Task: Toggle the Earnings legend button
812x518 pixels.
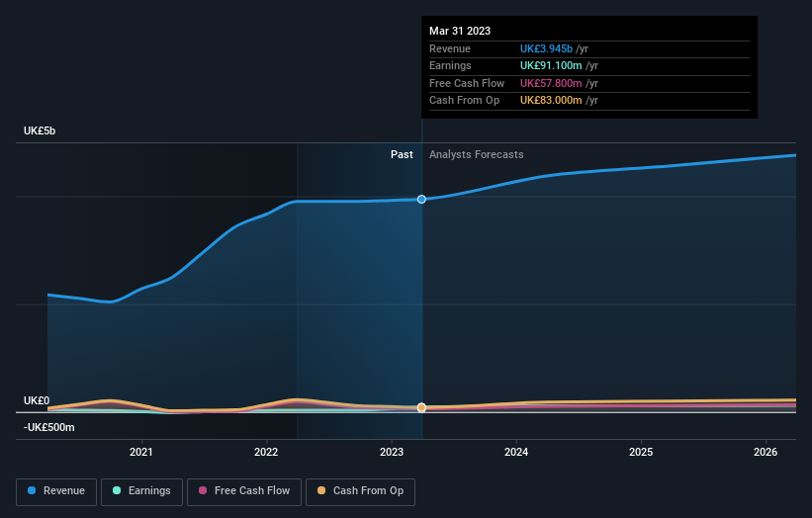Action: [141, 491]
